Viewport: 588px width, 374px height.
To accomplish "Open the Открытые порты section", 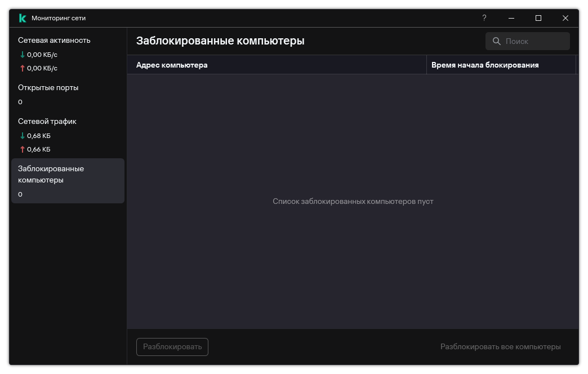I will coord(49,87).
